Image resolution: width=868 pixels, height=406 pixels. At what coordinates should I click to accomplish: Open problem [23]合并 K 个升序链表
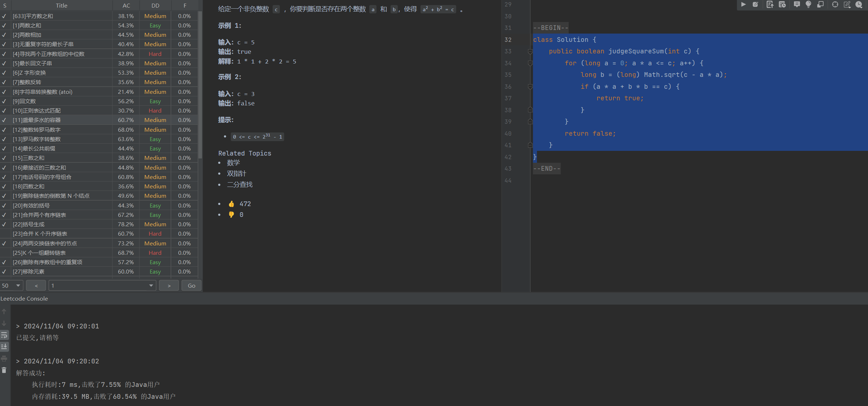(x=40, y=233)
